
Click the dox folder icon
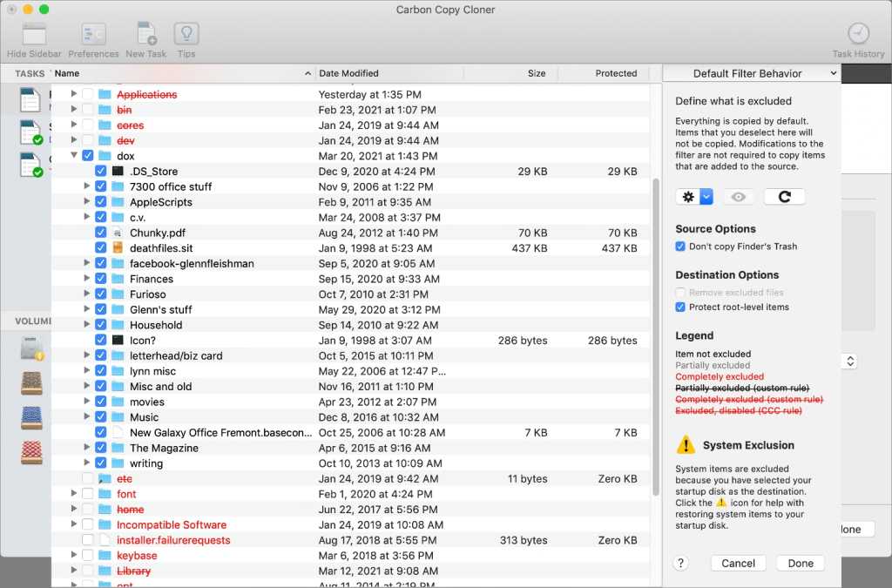pos(105,156)
